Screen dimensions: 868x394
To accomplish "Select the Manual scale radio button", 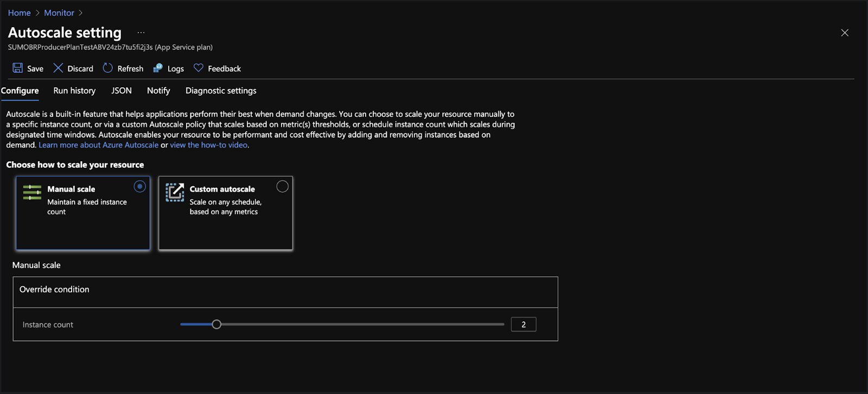I will pyautogui.click(x=140, y=187).
